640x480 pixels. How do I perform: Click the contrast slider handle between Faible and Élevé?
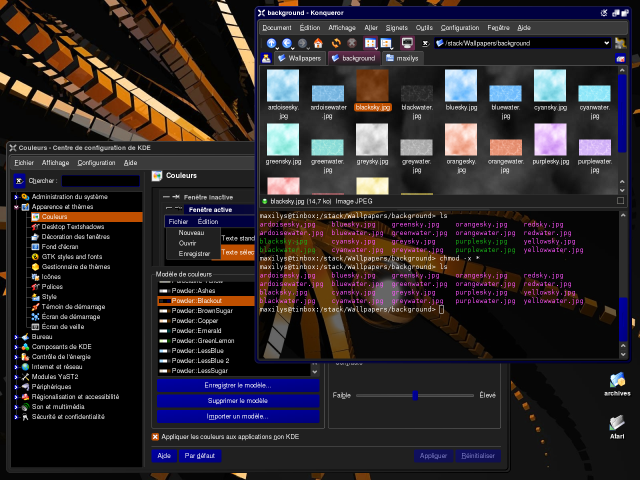(415, 395)
